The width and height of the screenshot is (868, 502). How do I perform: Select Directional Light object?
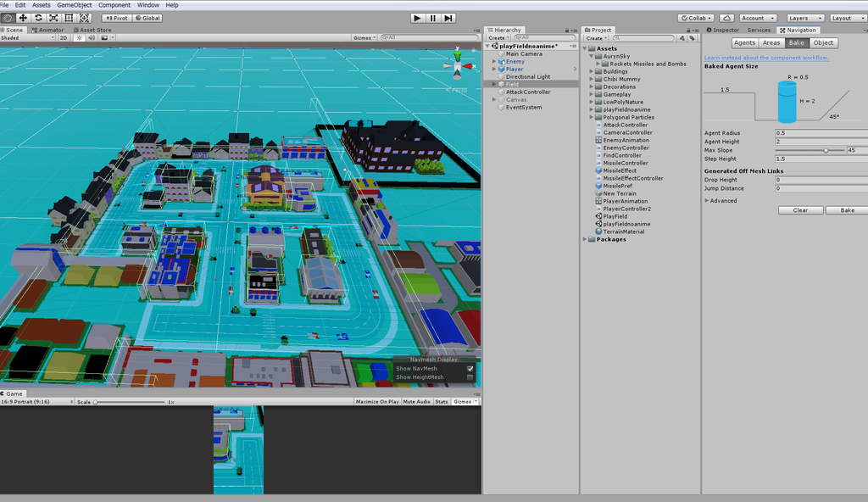pyautogui.click(x=527, y=77)
